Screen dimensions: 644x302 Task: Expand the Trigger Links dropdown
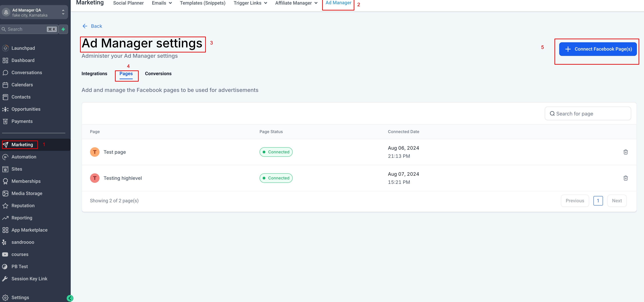(250, 3)
